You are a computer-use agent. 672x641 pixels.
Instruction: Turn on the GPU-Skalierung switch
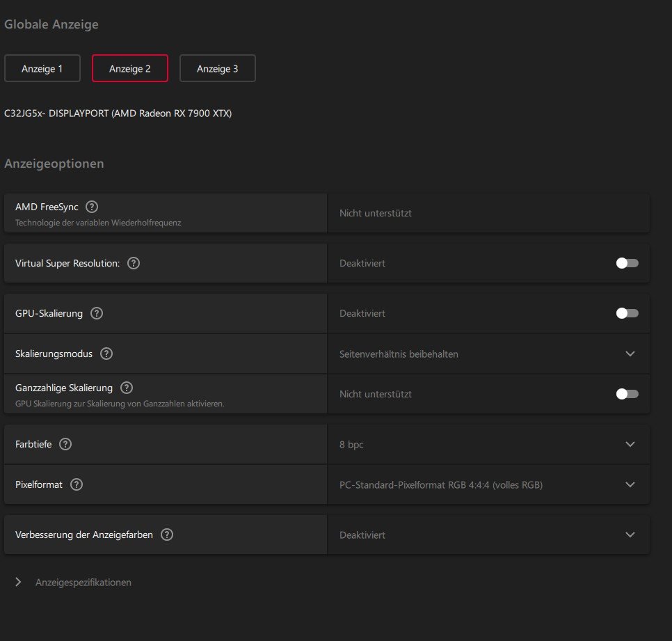coord(627,313)
